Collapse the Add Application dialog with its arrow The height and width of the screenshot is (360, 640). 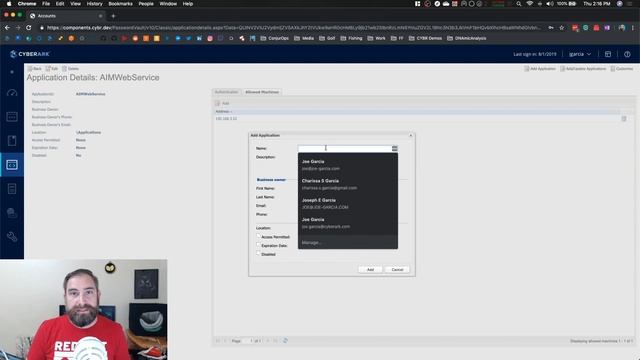pos(411,135)
